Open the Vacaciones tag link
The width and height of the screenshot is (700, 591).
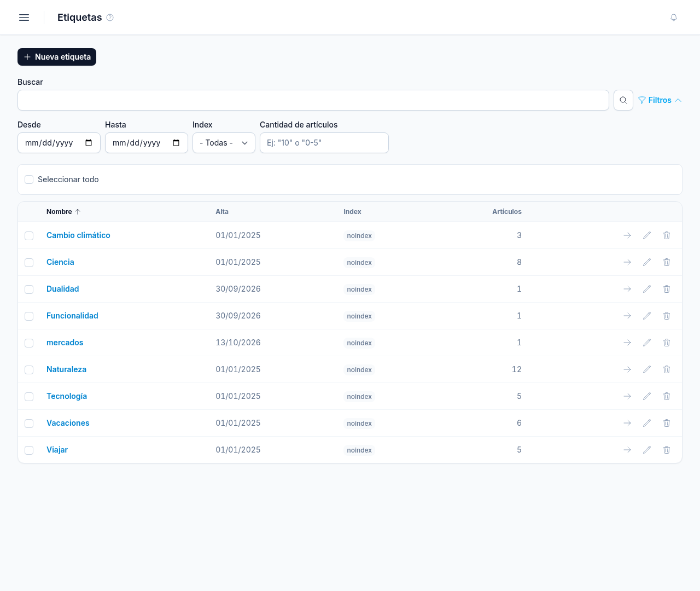pyautogui.click(x=68, y=423)
